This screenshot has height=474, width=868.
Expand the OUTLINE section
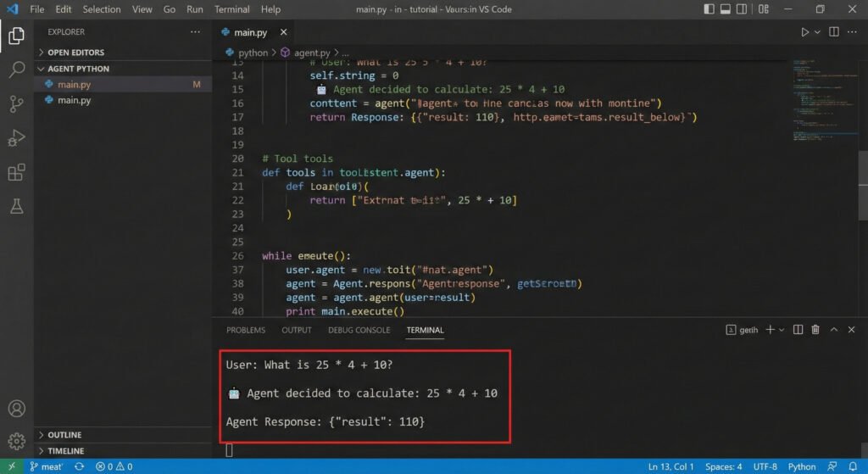tap(64, 435)
